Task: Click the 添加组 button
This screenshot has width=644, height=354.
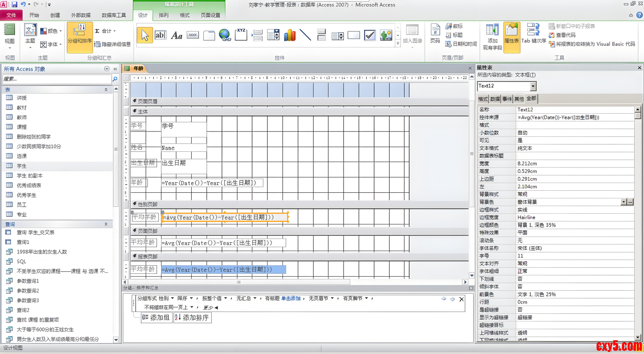Action: click(x=156, y=318)
